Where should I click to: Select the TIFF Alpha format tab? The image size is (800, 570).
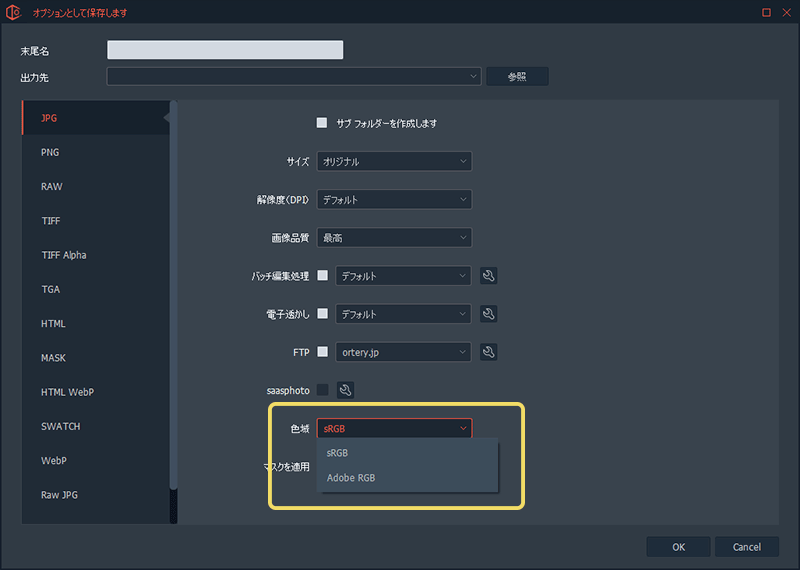[63, 255]
